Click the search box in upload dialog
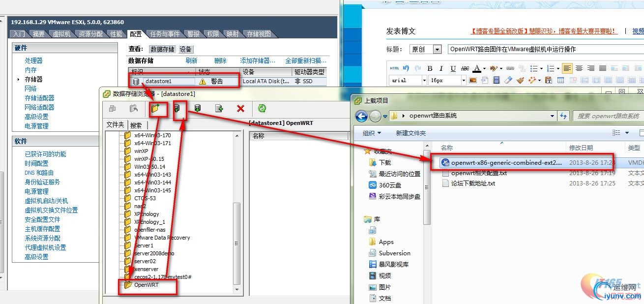The width and height of the screenshot is (644, 304). point(608,116)
